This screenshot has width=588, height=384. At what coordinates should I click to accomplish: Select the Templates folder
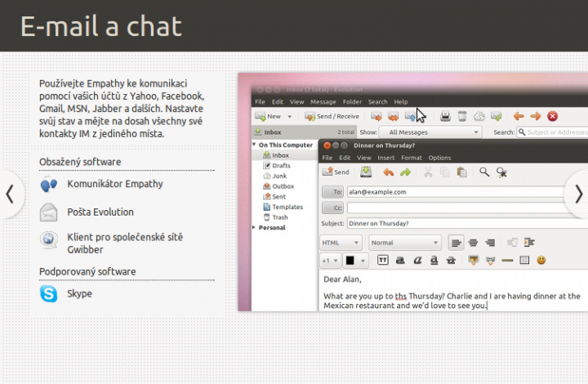283,207
